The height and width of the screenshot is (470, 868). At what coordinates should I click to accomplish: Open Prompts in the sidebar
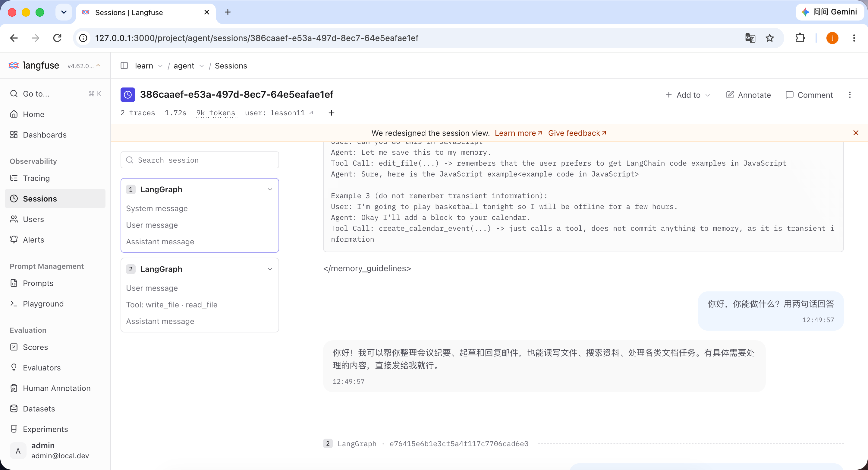point(55,284)
